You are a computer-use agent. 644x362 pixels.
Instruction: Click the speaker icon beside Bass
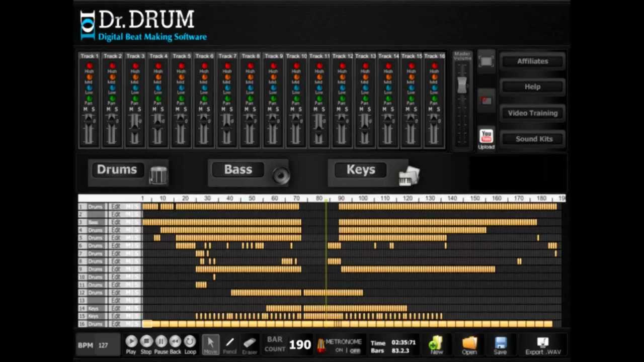[281, 175]
